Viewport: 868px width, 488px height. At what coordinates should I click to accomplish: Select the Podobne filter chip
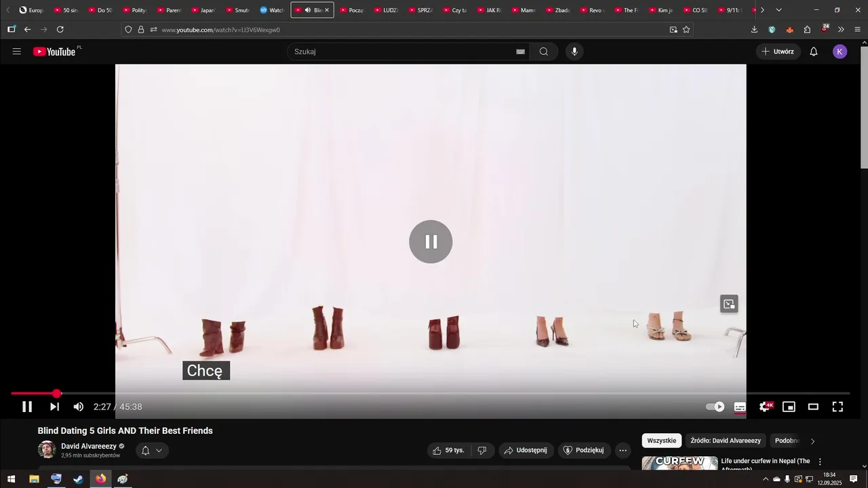click(x=787, y=441)
